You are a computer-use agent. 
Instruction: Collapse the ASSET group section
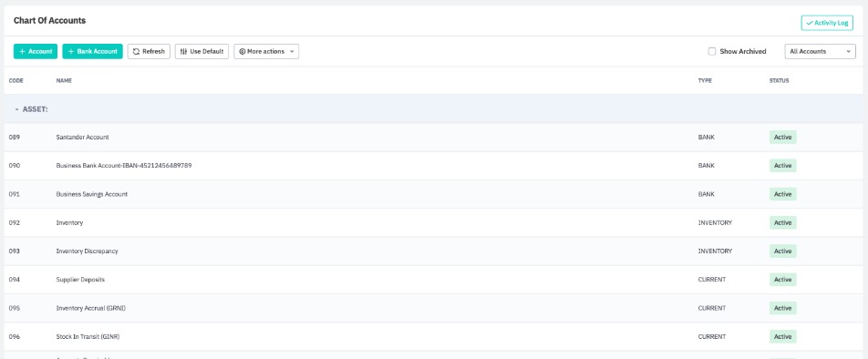pos(16,109)
